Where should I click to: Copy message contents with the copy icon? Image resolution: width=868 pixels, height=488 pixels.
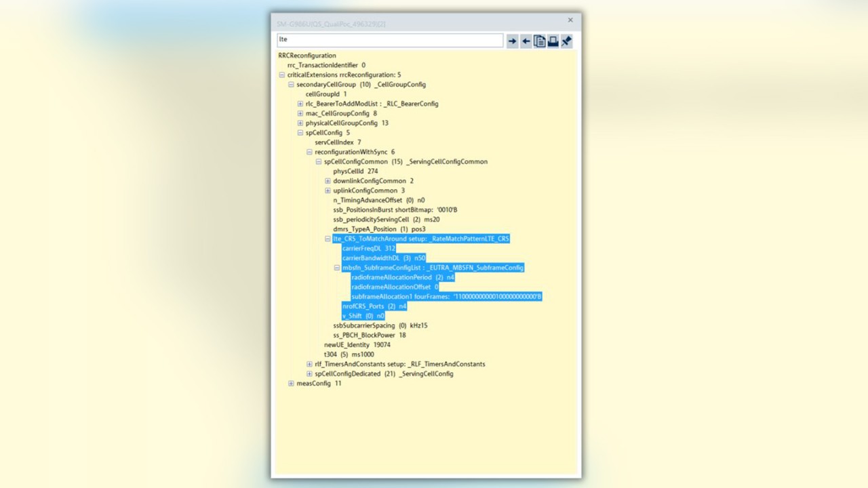(540, 41)
